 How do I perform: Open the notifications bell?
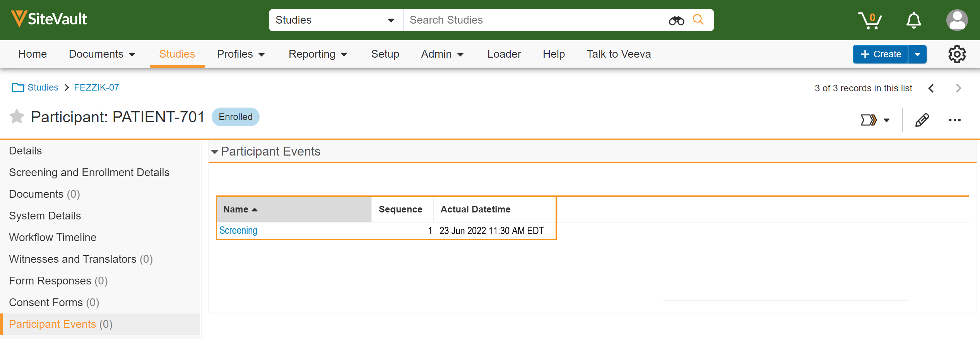(913, 21)
